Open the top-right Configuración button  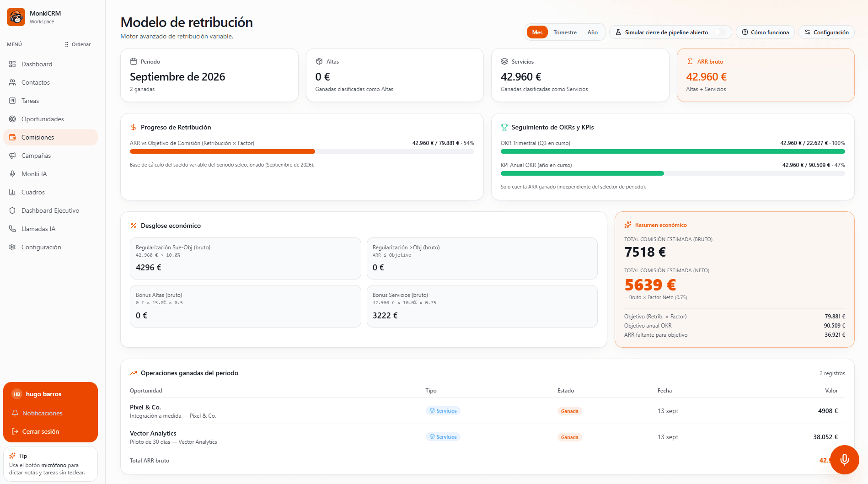click(826, 32)
